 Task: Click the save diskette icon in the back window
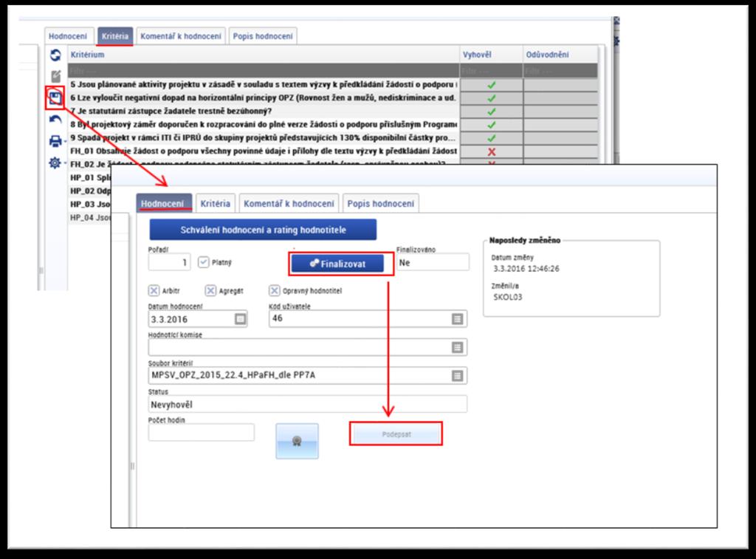point(55,98)
